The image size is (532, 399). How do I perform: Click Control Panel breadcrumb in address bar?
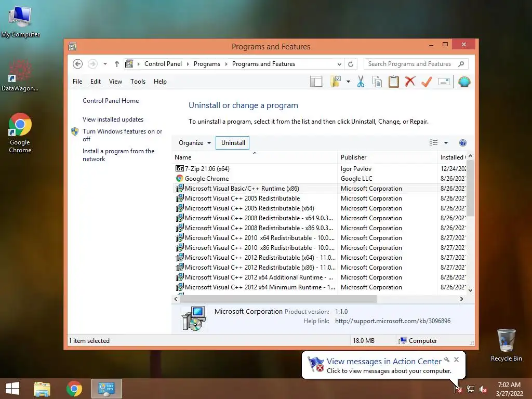163,64
